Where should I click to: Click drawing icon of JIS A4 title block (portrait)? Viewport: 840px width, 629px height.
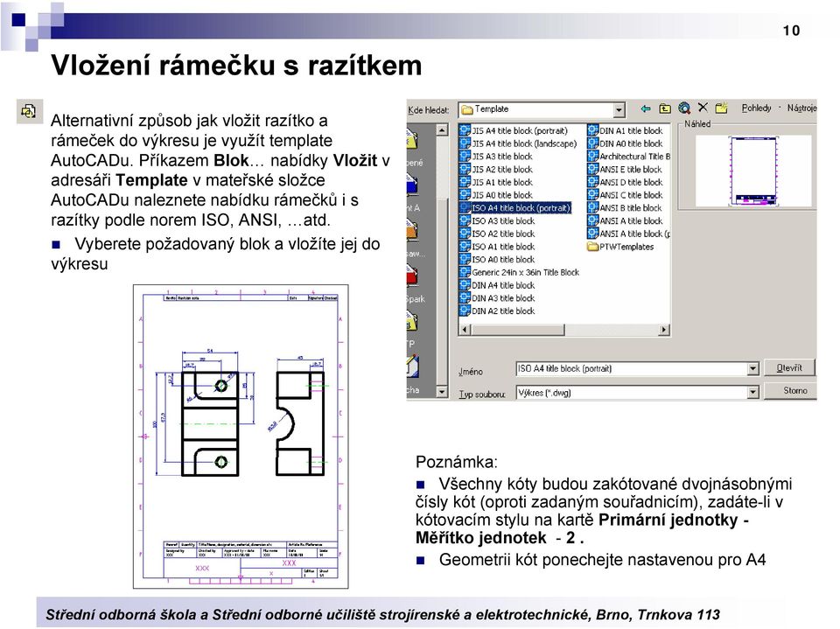[465, 130]
